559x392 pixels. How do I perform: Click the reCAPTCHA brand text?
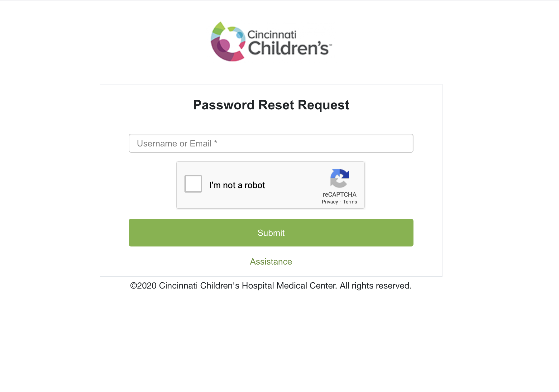(339, 194)
